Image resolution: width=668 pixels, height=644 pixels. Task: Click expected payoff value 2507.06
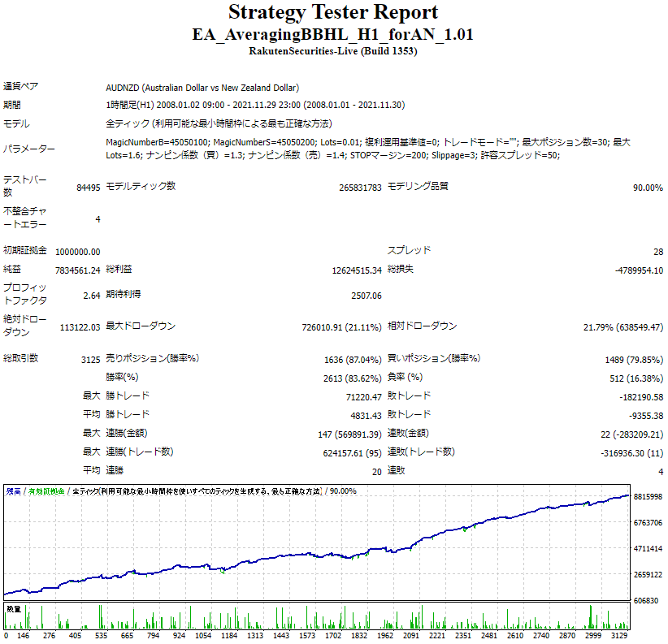point(366,296)
